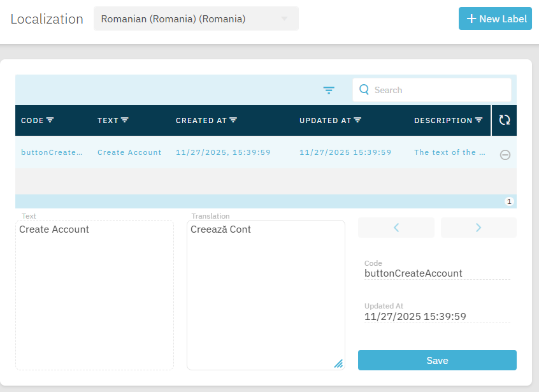
Task: Click the CODE column filter icon
Action: pos(50,120)
